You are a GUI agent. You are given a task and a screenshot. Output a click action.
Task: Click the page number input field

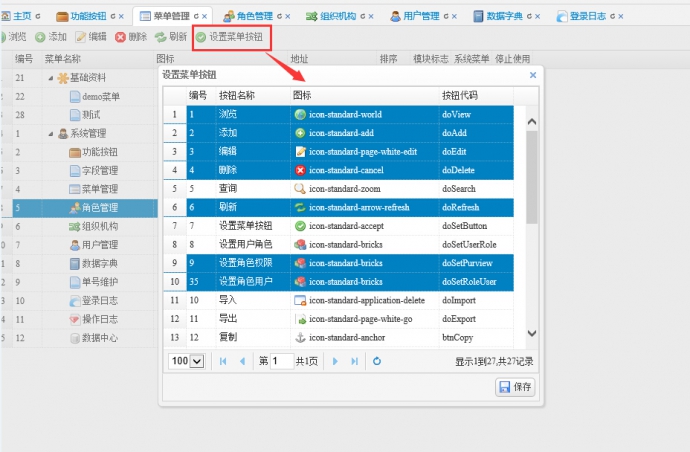[x=282, y=361]
